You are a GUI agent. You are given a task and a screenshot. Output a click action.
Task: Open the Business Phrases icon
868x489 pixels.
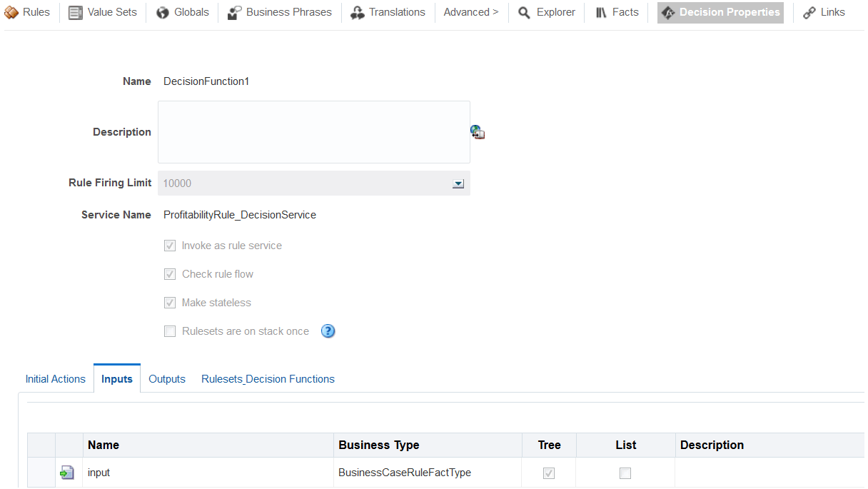click(235, 13)
